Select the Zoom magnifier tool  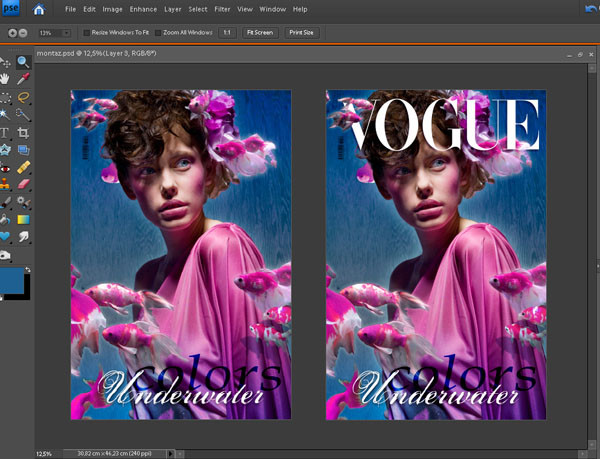coord(23,62)
